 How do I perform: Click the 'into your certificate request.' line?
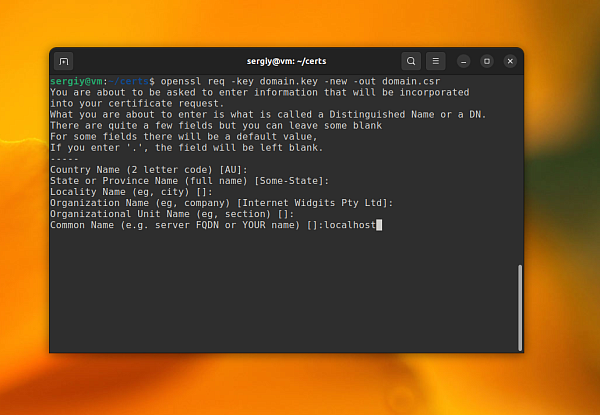(137, 103)
